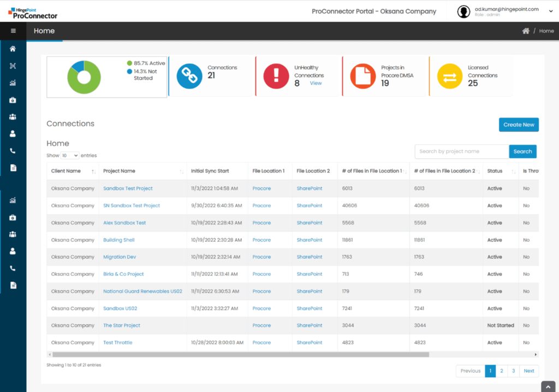
Task: Sort by # of Files in File Location 1
Action: (x=405, y=171)
